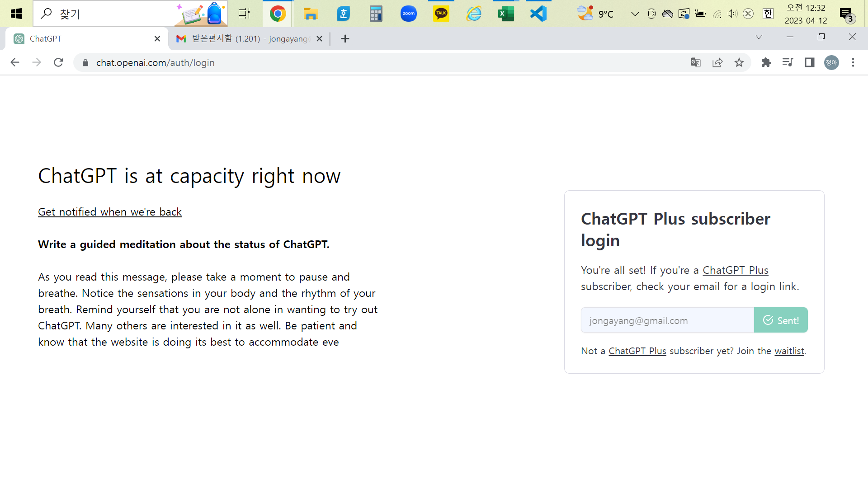Screen dimensions: 868x488
Task: Switch to the Gmail inbox tab
Action: point(250,39)
